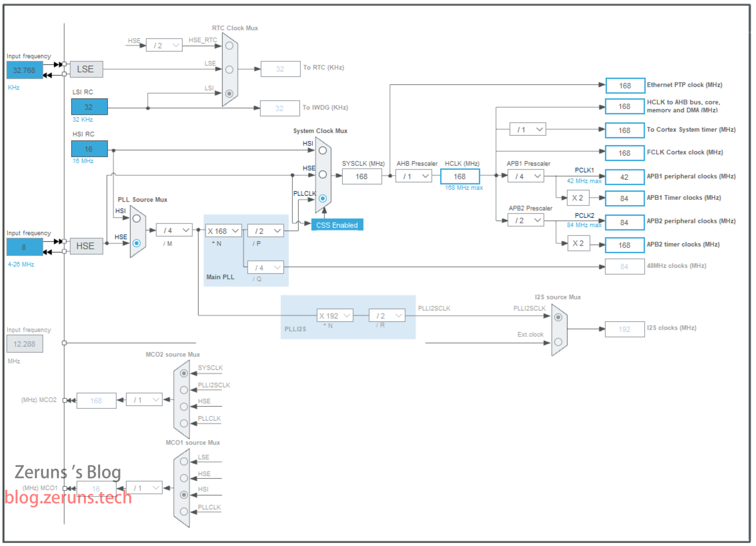756x546 pixels.
Task: Click the SYSCLK (MHz) value box
Action: click(x=362, y=177)
